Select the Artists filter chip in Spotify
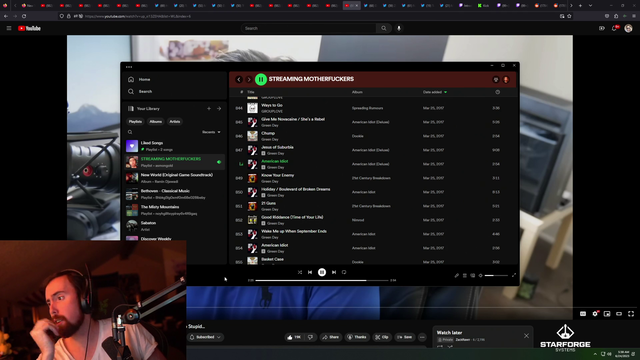The image size is (640, 360). tap(175, 122)
